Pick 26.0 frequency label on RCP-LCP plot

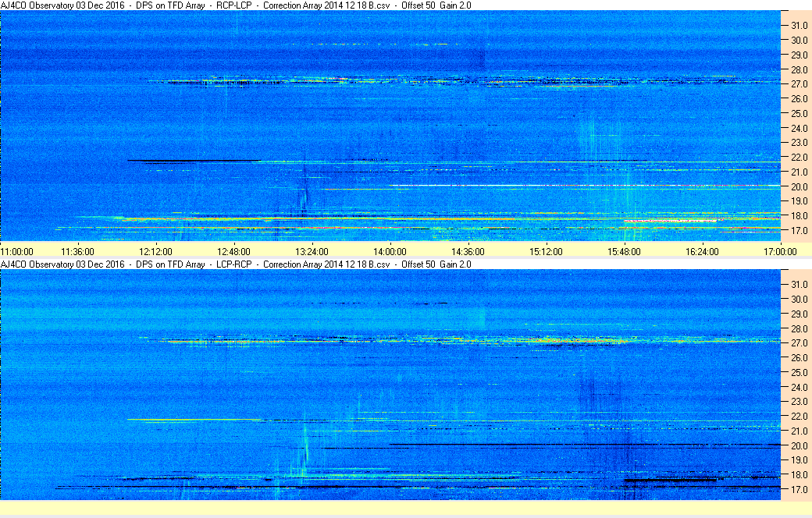point(799,98)
